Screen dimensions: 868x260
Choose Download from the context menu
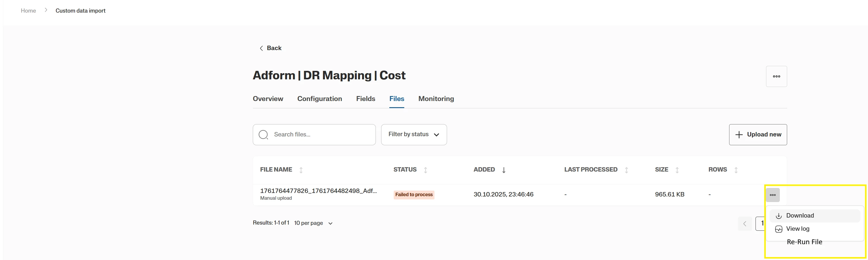tap(800, 215)
